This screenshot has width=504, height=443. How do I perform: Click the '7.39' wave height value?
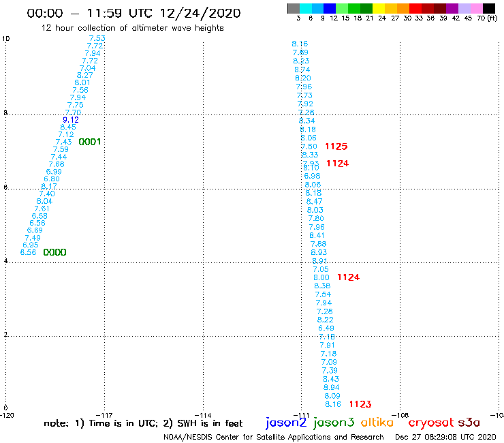click(330, 371)
